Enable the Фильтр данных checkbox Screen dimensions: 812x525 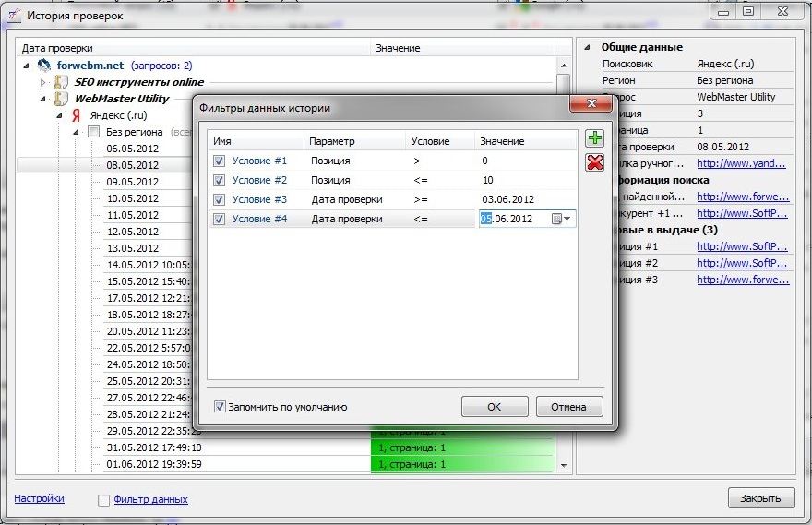[103, 500]
